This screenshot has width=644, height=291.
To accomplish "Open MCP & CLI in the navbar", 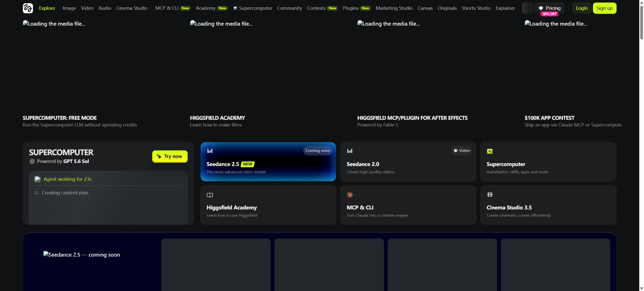I will pyautogui.click(x=173, y=8).
